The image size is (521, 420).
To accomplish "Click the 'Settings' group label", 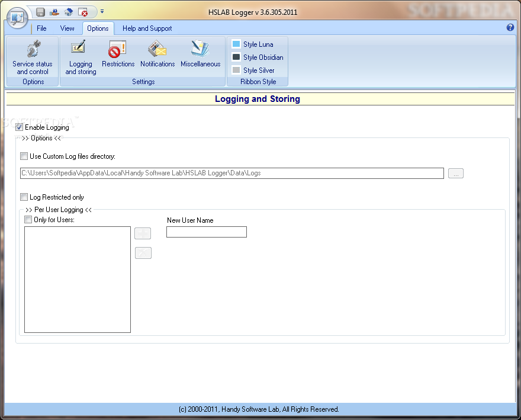I will pos(143,82).
